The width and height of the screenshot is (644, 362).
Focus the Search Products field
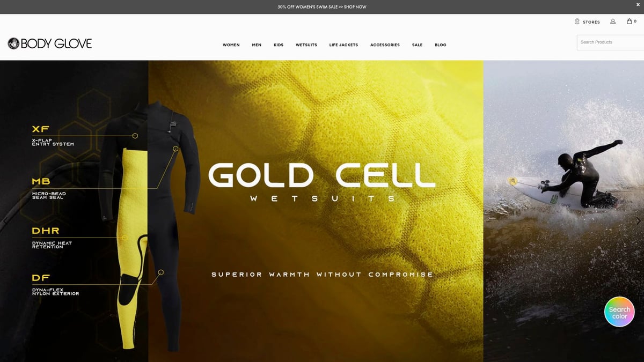pos(610,42)
